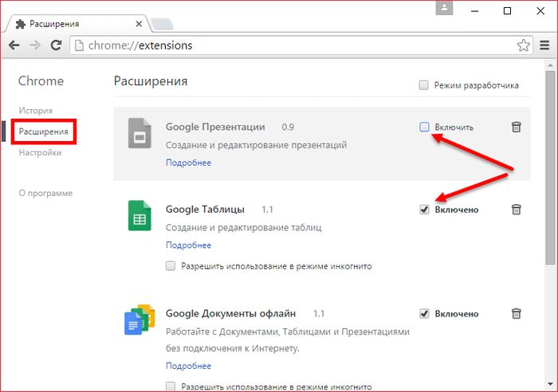Open Подробнее link for Google Документы офлайн

pos(189,366)
